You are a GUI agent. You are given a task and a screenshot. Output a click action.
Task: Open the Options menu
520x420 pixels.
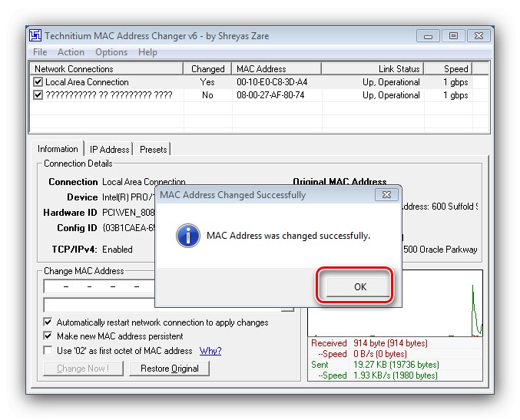pos(111,52)
